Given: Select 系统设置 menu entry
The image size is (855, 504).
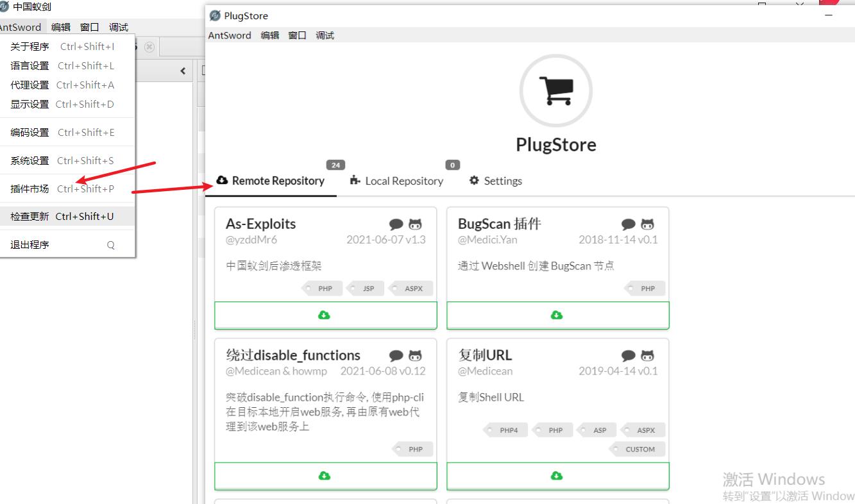Looking at the screenshot, I should pyautogui.click(x=67, y=160).
